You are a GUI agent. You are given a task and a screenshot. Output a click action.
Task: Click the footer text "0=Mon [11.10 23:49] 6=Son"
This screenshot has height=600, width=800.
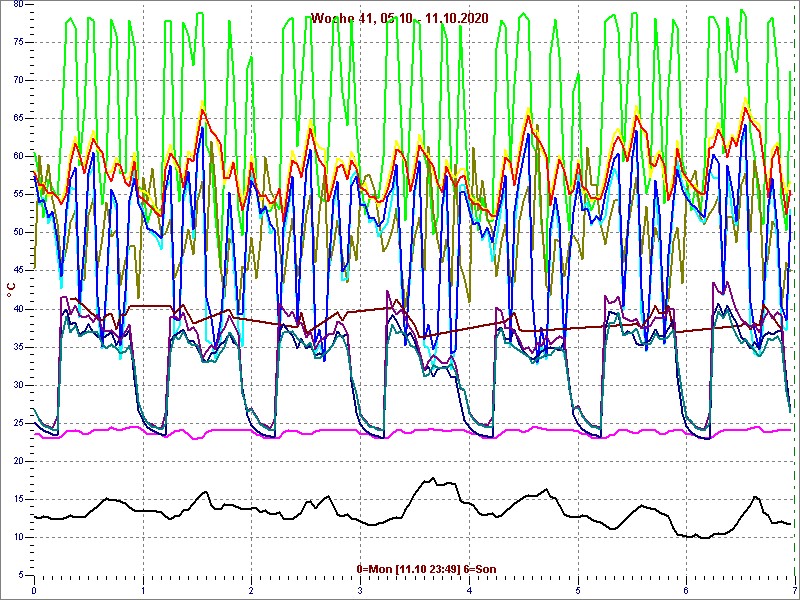coord(427,569)
